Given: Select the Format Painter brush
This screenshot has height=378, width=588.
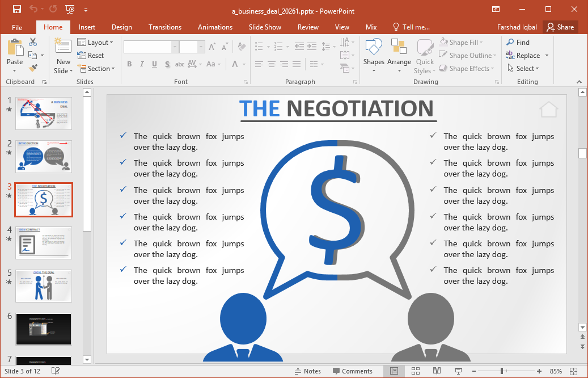Looking at the screenshot, I should click(x=33, y=69).
